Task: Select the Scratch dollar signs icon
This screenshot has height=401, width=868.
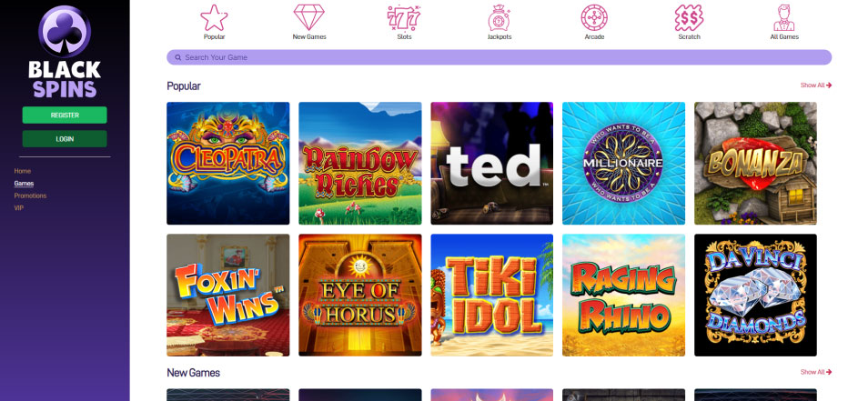Action: pos(689,17)
